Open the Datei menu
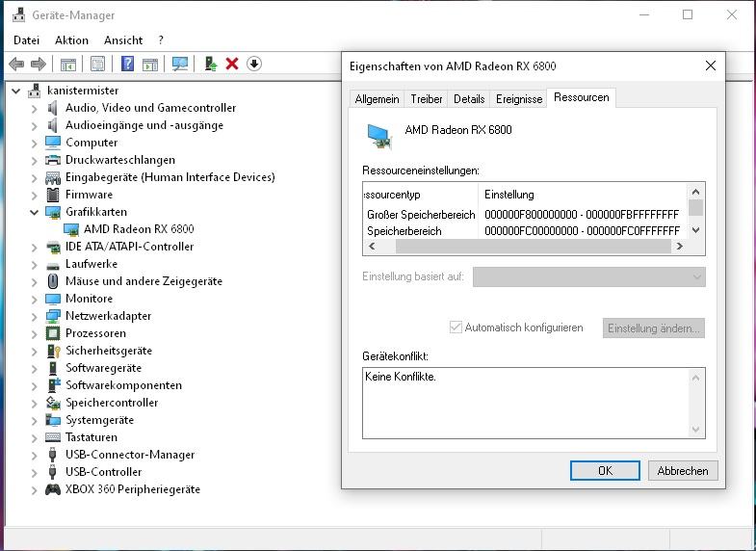The image size is (756, 551). coord(27,40)
